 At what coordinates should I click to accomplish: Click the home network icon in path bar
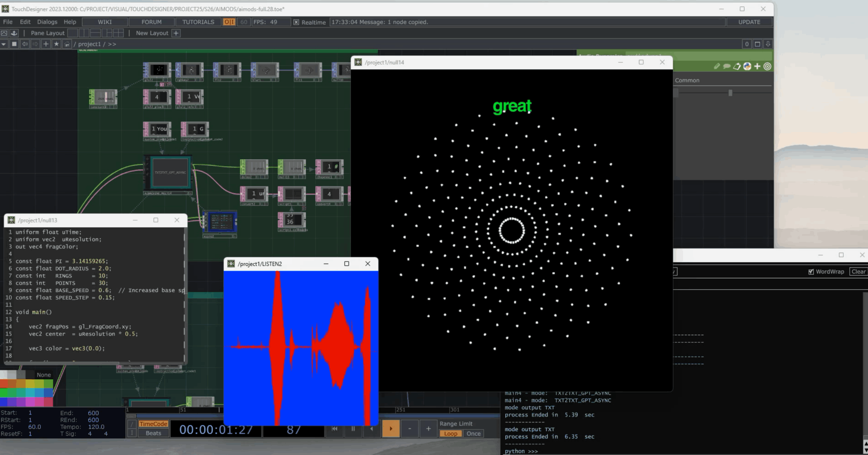point(67,44)
